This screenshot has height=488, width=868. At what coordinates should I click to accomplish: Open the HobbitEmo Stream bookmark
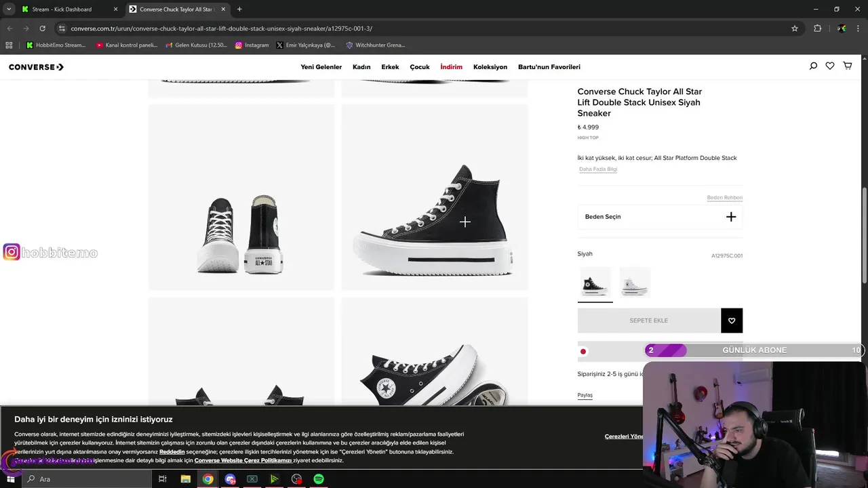[x=56, y=45]
